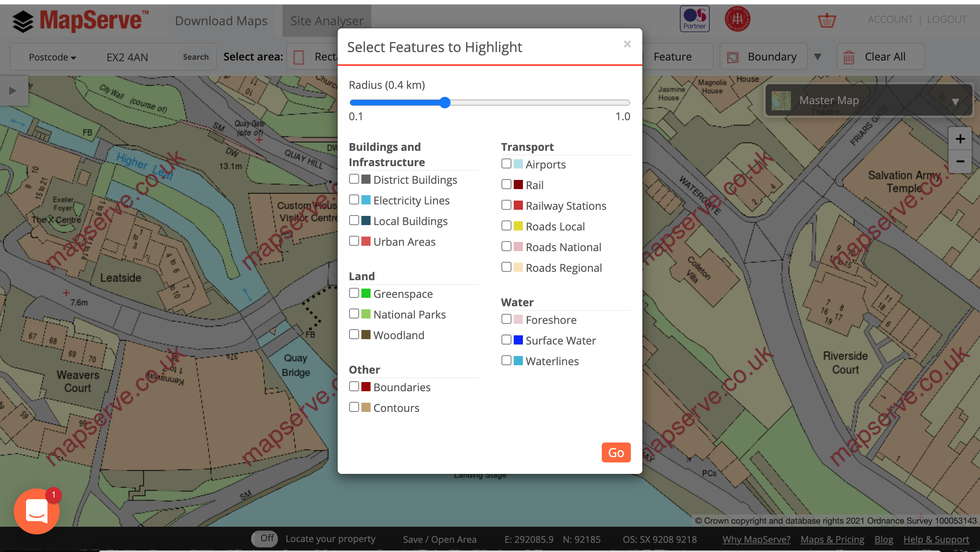Image resolution: width=980 pixels, height=552 pixels.
Task: Open the OS Partner badge
Action: [695, 19]
